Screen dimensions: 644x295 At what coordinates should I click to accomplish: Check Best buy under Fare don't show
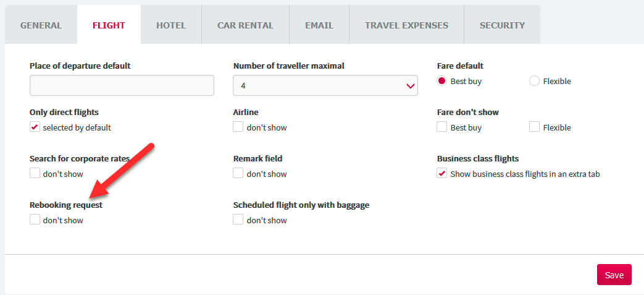point(442,127)
